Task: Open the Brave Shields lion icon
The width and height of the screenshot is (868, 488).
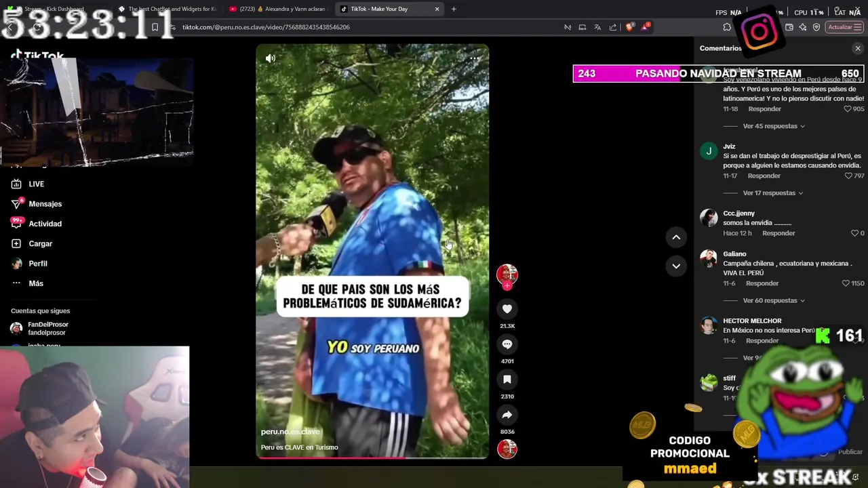Action: (x=629, y=27)
